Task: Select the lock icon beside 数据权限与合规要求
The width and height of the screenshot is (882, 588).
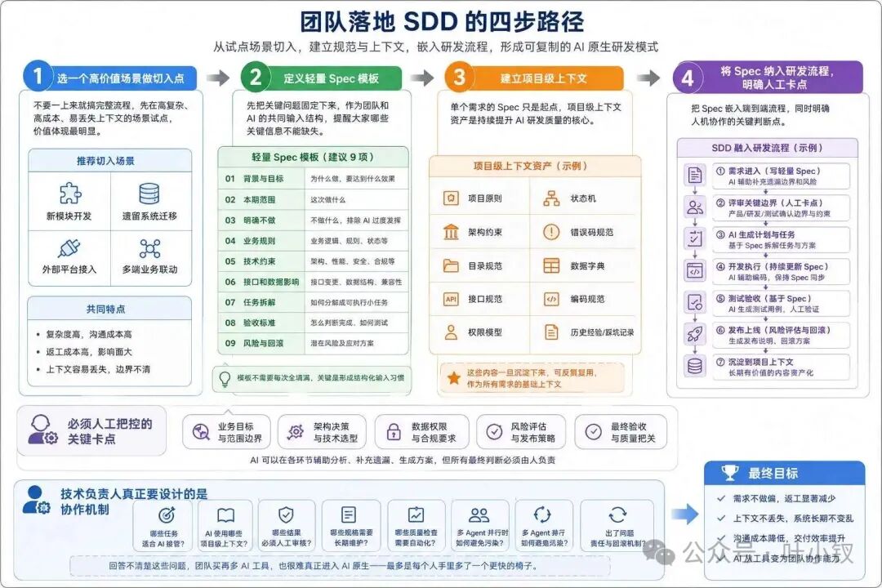Action: click(x=394, y=432)
